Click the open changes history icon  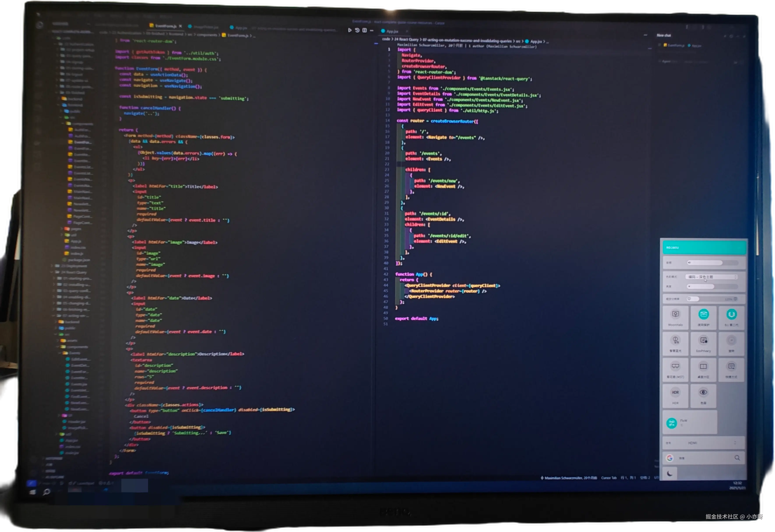[x=357, y=30]
